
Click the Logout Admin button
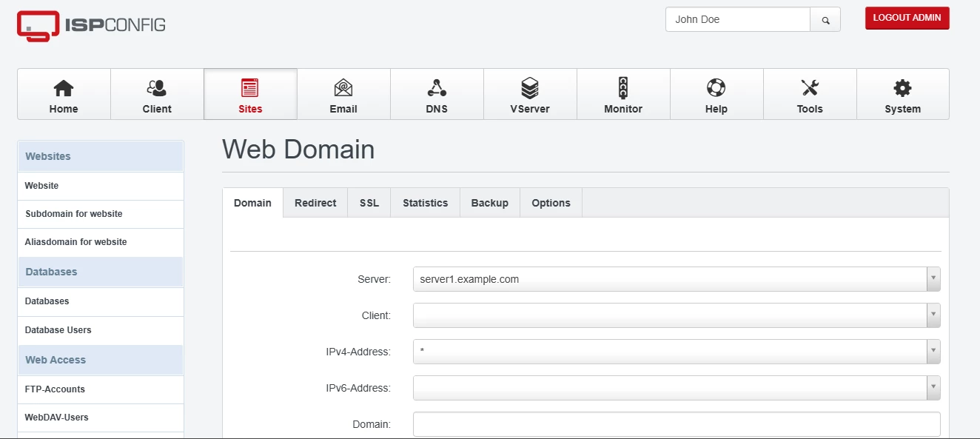pos(907,18)
